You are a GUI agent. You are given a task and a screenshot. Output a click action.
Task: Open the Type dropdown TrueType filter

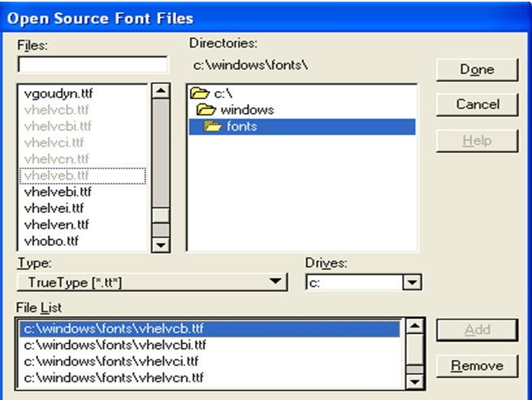tap(152, 282)
